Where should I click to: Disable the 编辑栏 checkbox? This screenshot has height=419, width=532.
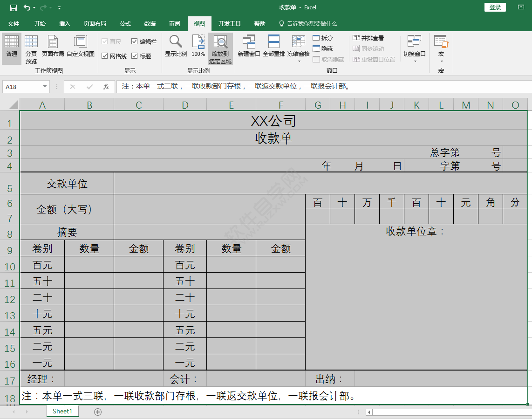[x=134, y=41]
